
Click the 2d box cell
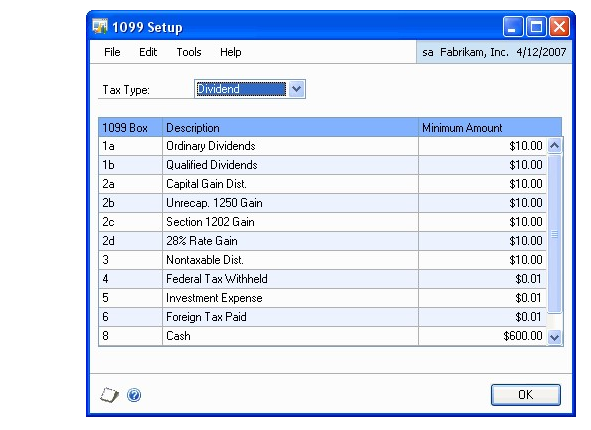pos(130,241)
